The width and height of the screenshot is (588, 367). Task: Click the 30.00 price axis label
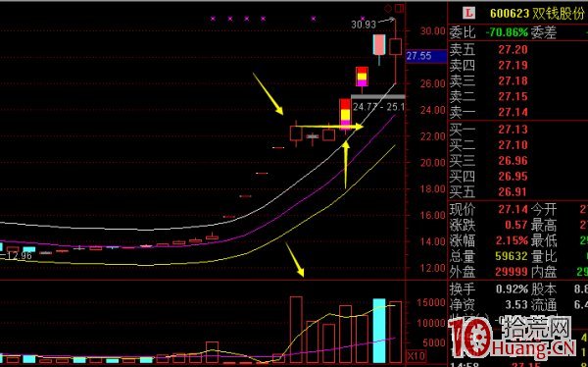433,31
